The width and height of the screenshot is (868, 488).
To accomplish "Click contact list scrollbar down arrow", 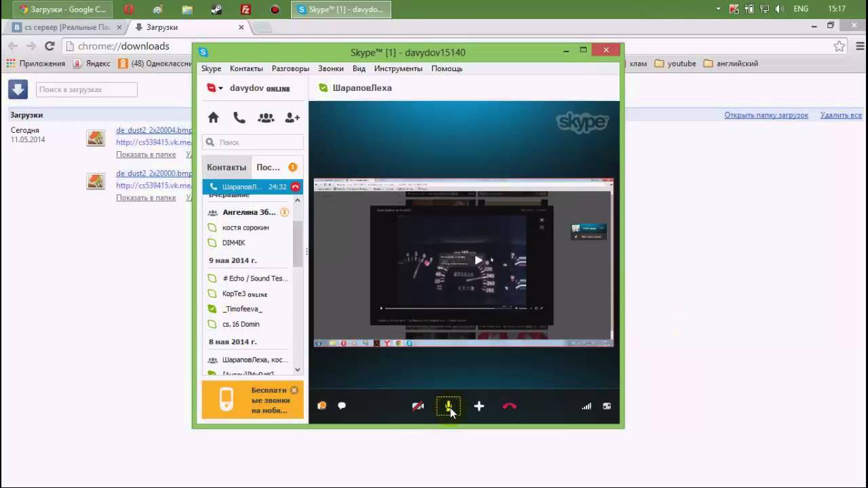I will [298, 369].
